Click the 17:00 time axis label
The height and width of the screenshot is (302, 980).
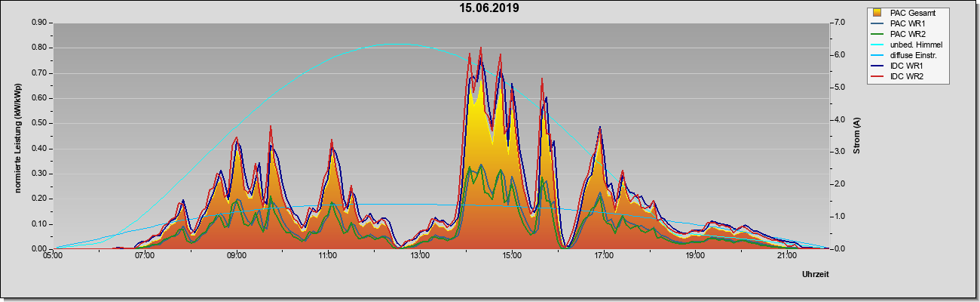tap(603, 256)
